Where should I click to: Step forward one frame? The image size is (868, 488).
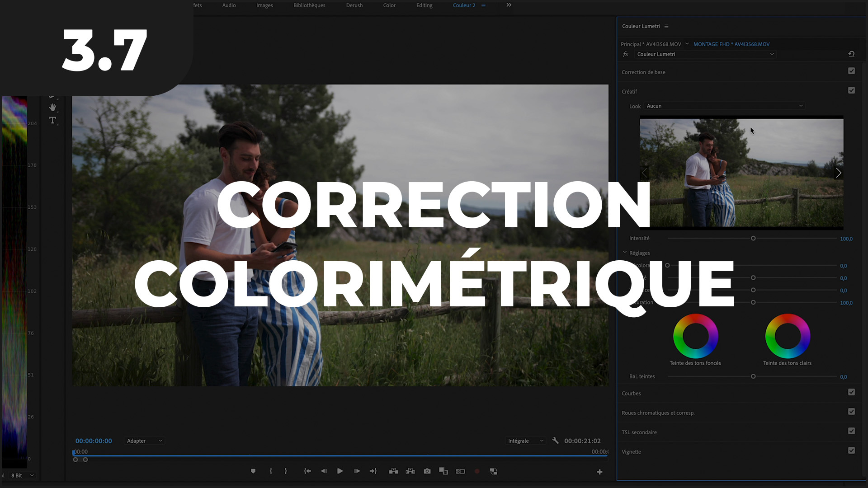tap(357, 471)
